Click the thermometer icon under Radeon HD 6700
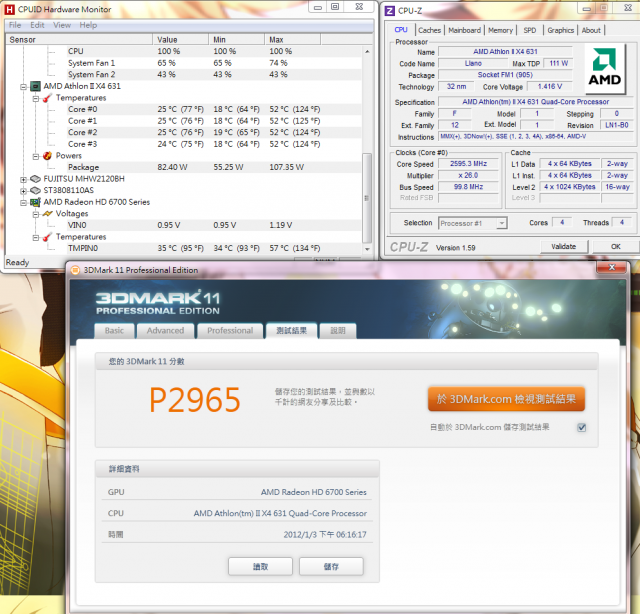The image size is (640, 614). coord(47,237)
